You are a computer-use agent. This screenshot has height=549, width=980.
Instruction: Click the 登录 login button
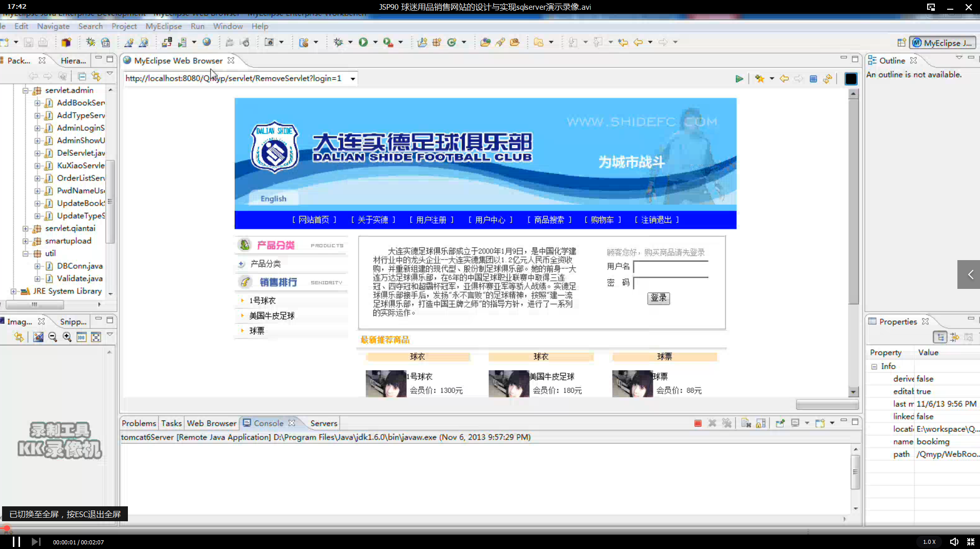[x=658, y=298]
